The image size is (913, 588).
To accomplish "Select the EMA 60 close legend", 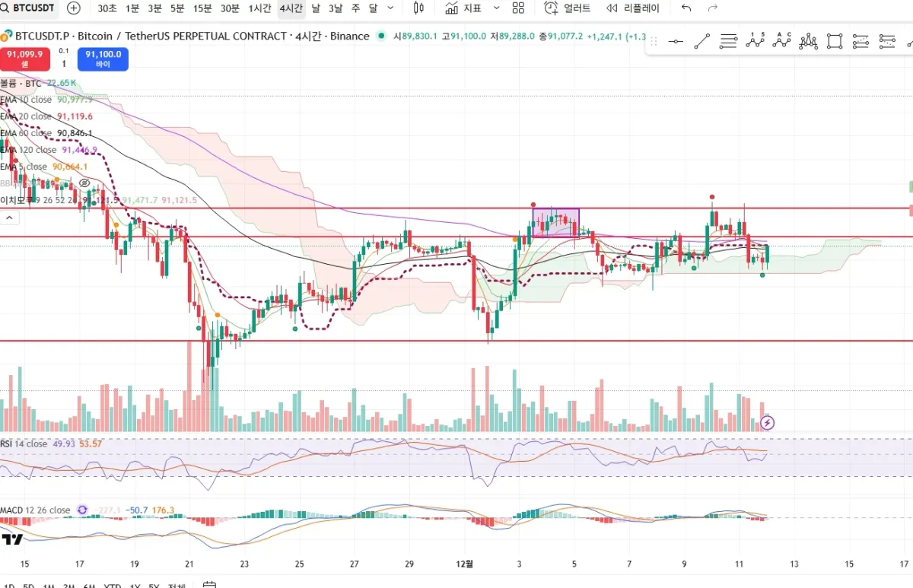I will tap(26, 133).
